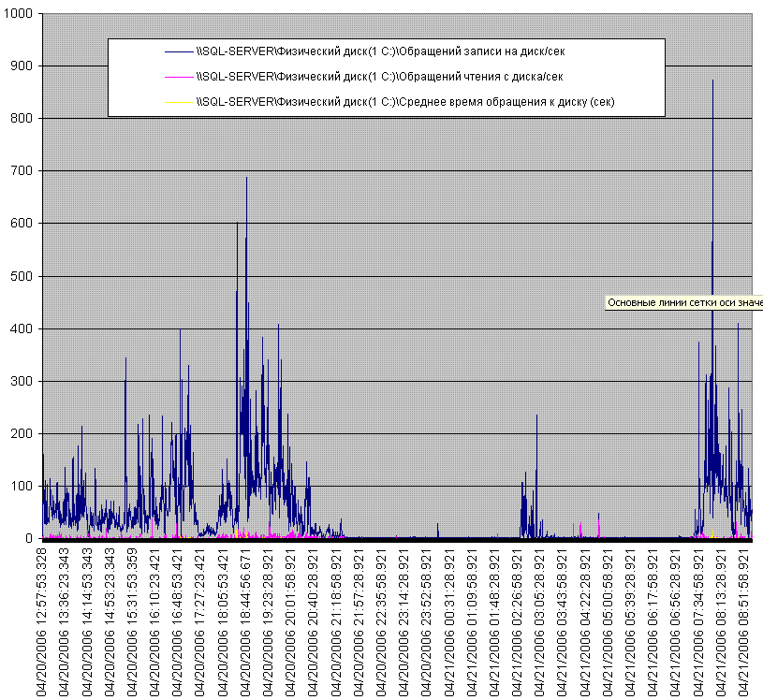Click the blue legend line for disk writes

pyautogui.click(x=179, y=52)
